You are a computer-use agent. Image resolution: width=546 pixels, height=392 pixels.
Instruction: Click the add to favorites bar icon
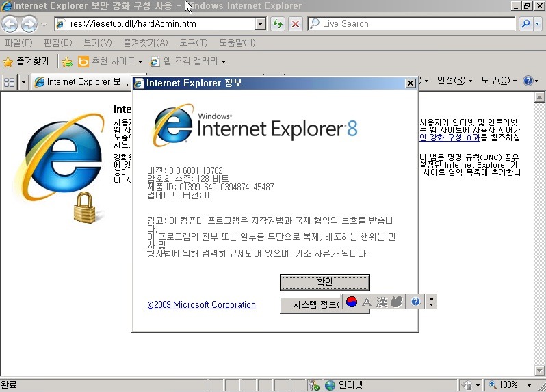tap(67, 62)
